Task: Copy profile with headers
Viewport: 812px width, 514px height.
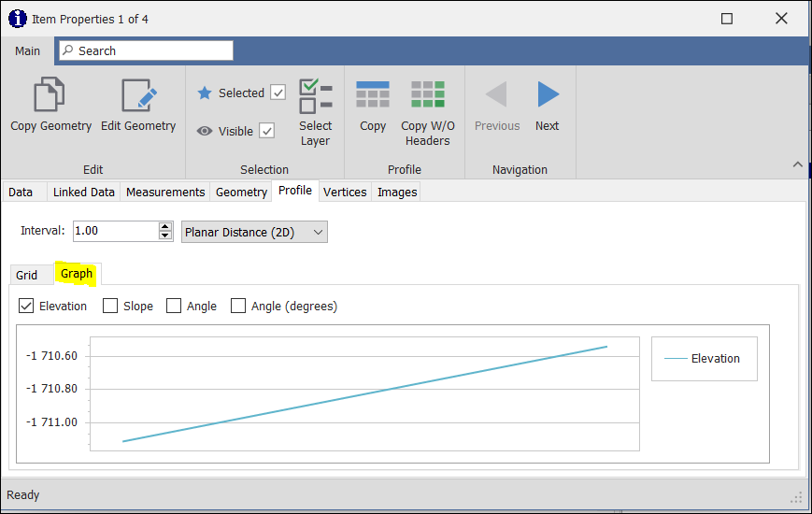Action: point(373,95)
